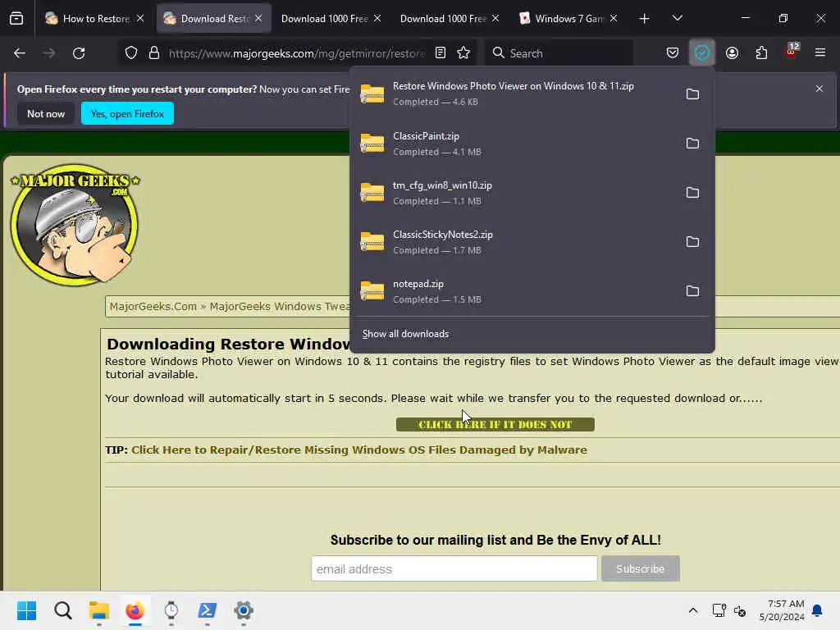Viewport: 840px width, 630px height.
Task: Click 'Not now' button
Action: (46, 113)
